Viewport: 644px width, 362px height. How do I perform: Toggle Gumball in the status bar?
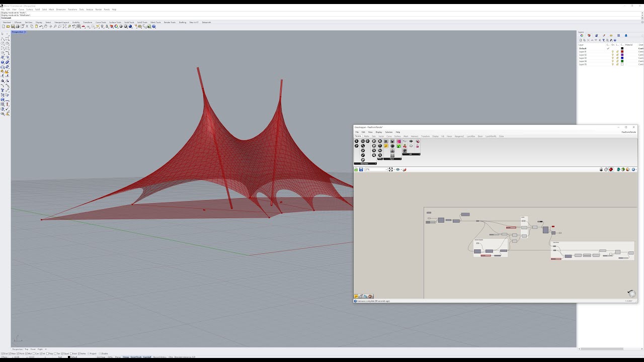click(147, 357)
